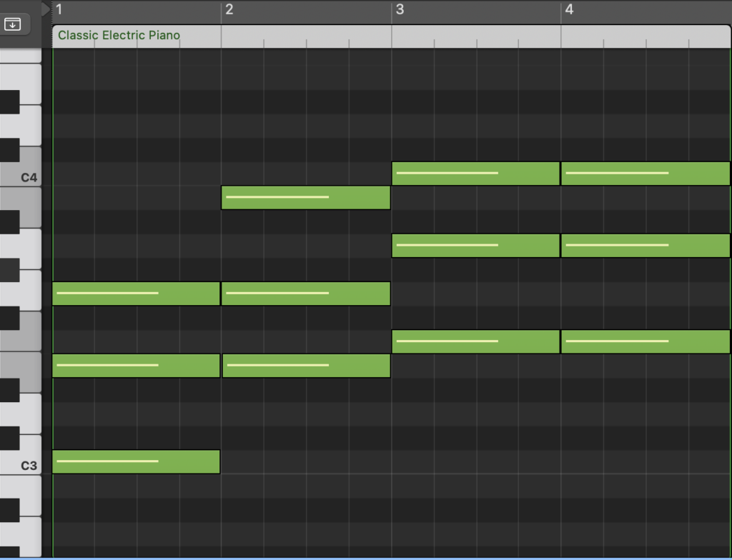732x560 pixels.
Task: Click bar 3 in the ruler
Action: click(400, 9)
